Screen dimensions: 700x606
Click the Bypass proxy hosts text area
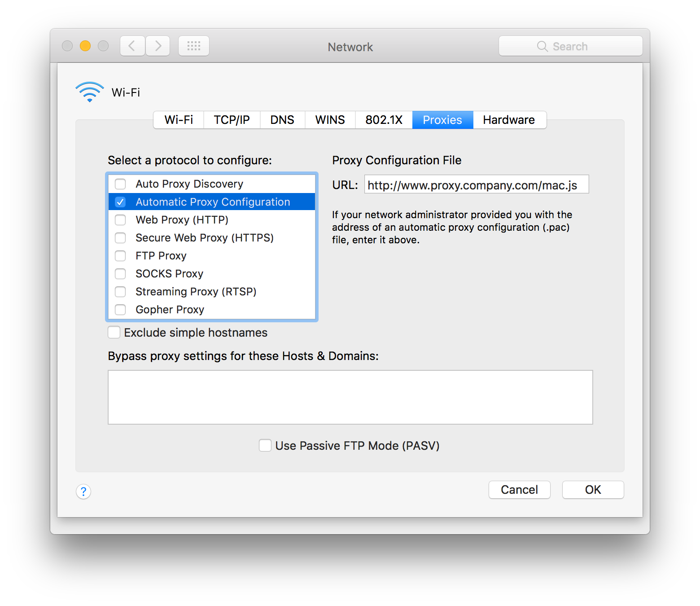[350, 397]
